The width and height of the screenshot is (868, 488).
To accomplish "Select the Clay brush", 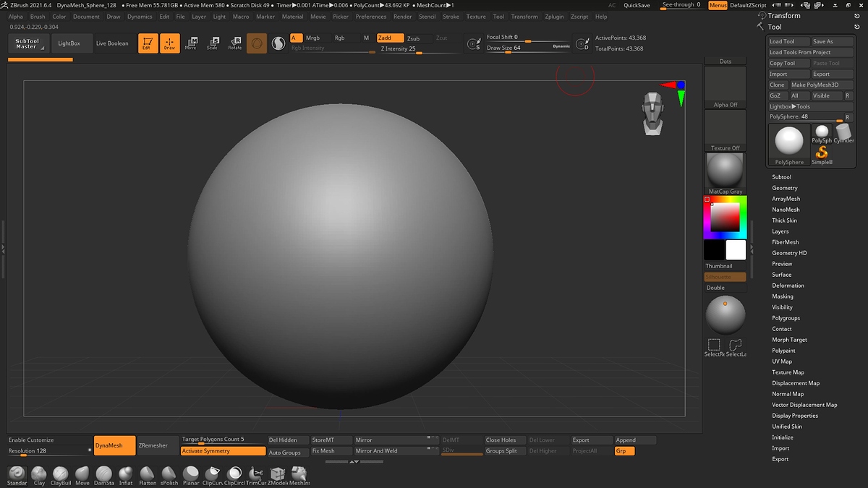I will (x=39, y=476).
